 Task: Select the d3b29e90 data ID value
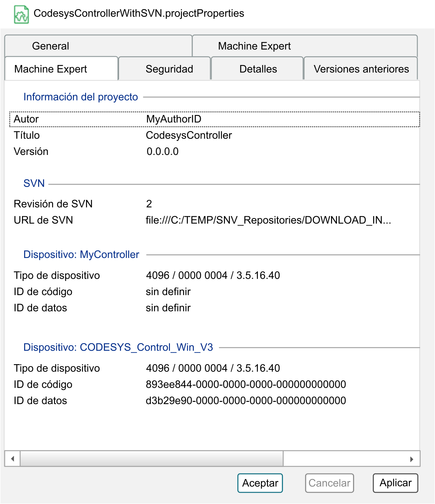click(x=246, y=401)
